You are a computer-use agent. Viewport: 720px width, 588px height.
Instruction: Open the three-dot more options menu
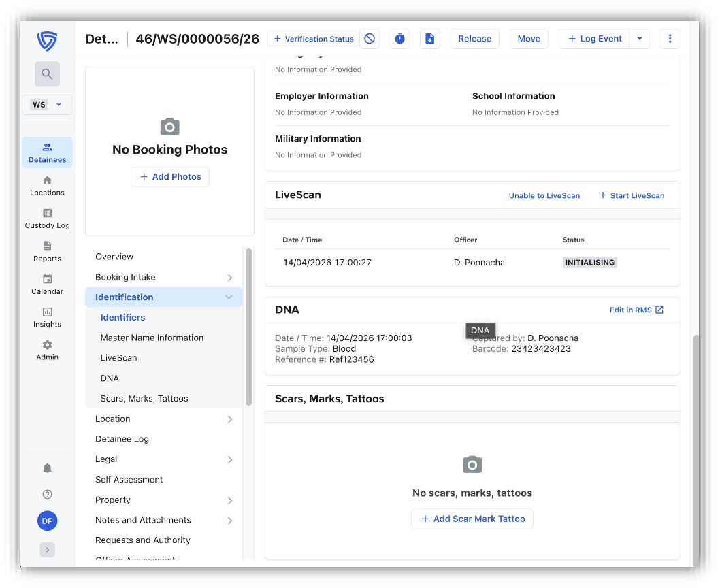click(x=670, y=39)
